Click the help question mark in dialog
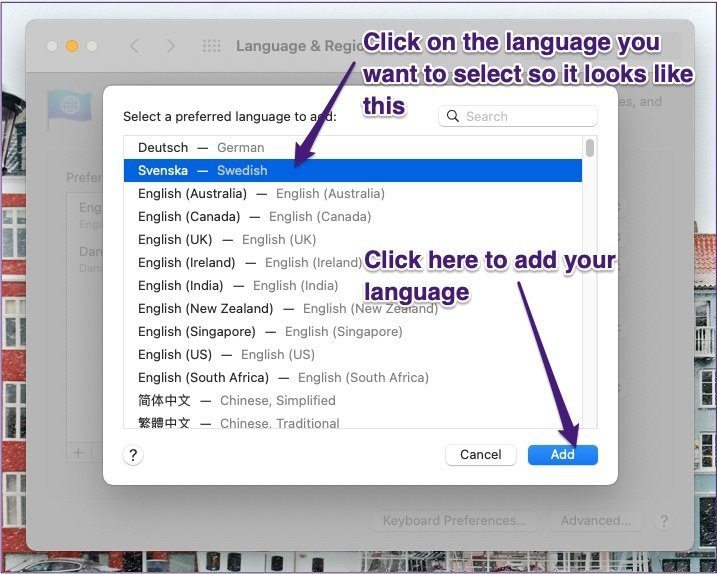Viewport: 717px width, 574px height. (x=133, y=455)
